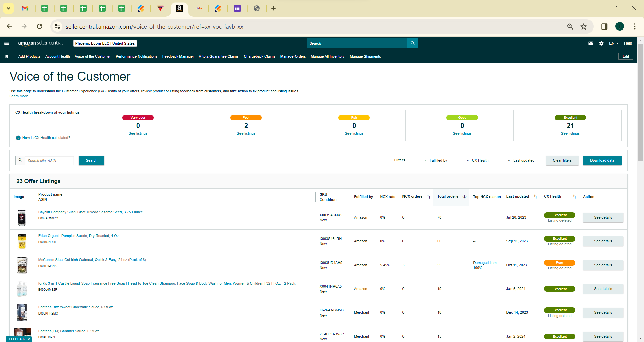Go to Account Health
The width and height of the screenshot is (644, 342).
pyautogui.click(x=58, y=57)
